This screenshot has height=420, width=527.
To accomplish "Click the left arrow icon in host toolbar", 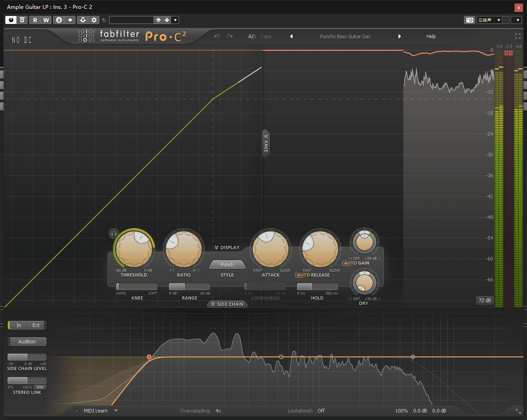I will tap(70, 20).
